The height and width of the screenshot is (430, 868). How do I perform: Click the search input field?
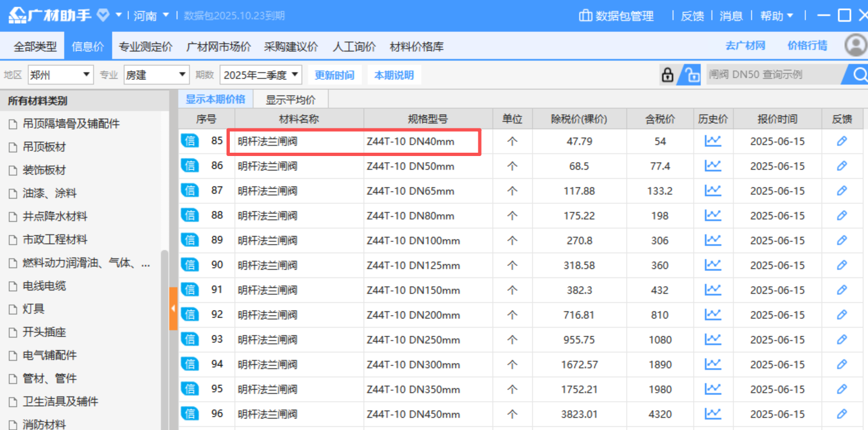[x=774, y=74]
